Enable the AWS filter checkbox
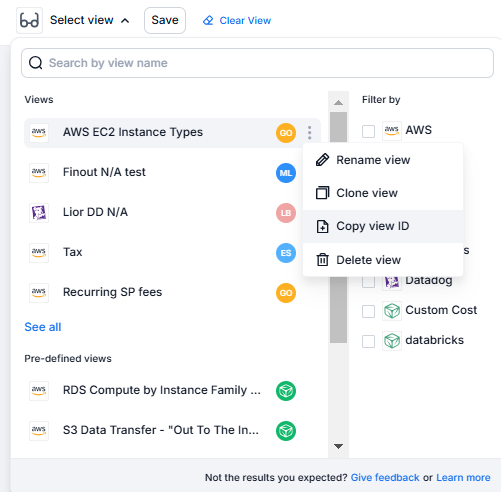Image resolution: width=501 pixels, height=492 pixels. [368, 131]
